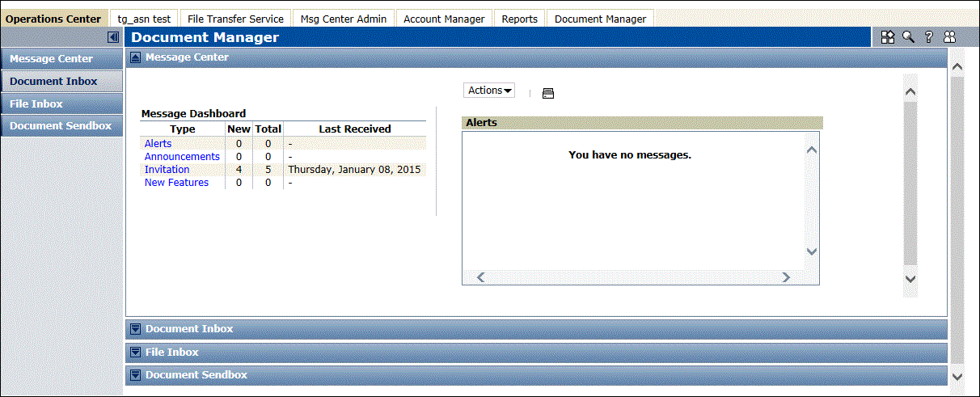The image size is (980, 397).
Task: Click the dashboard layout icon in header
Action: pos(888,37)
